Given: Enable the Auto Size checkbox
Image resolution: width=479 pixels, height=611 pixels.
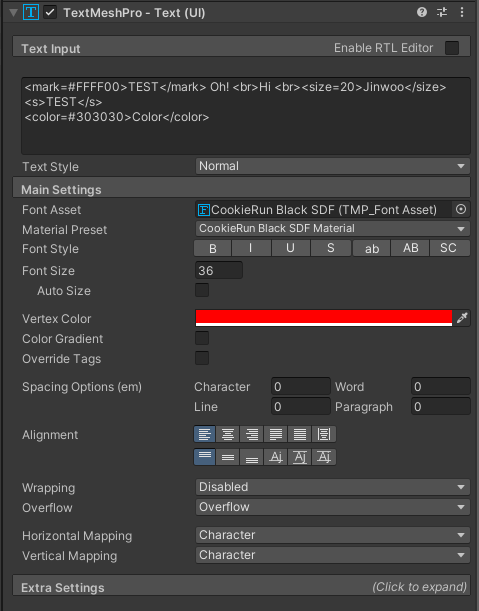Looking at the screenshot, I should (x=202, y=290).
